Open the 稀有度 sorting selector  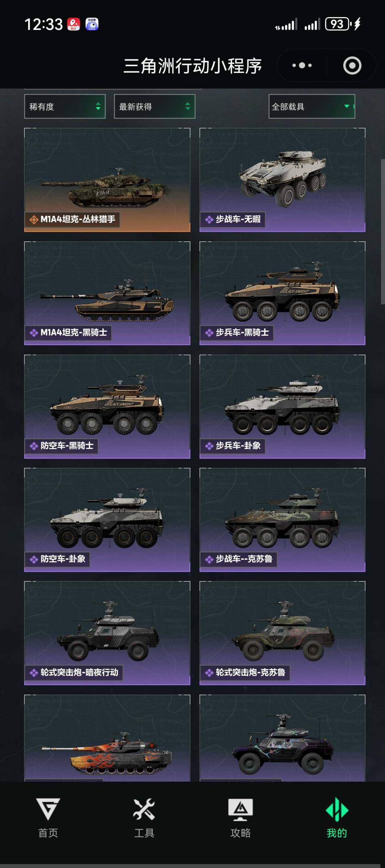[65, 106]
